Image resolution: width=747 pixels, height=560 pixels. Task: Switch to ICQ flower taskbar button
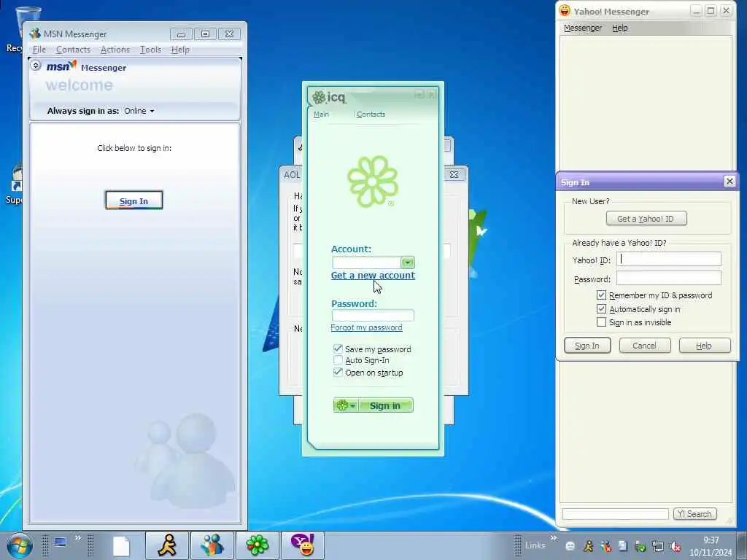pos(258,545)
